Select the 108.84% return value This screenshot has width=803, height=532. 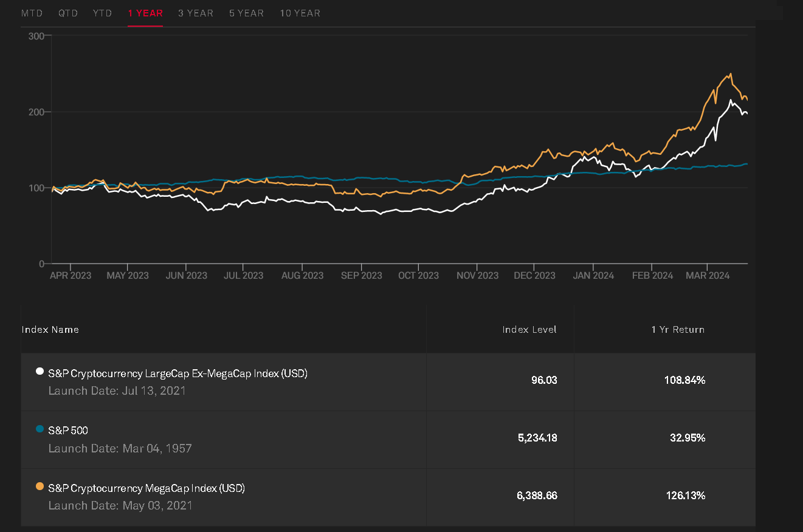point(685,380)
